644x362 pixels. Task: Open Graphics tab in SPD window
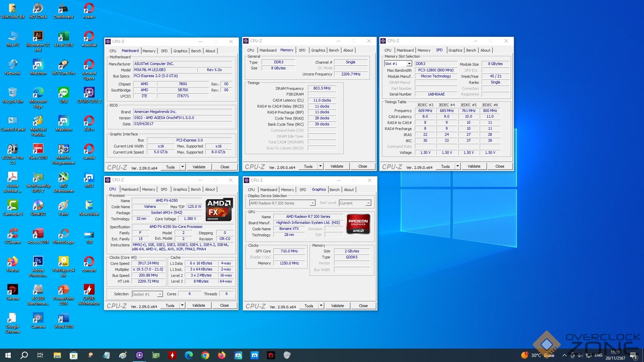point(455,50)
